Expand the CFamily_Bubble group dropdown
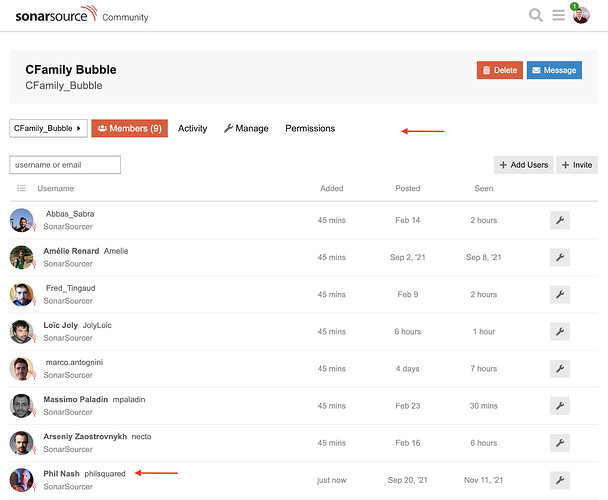 tap(48, 128)
